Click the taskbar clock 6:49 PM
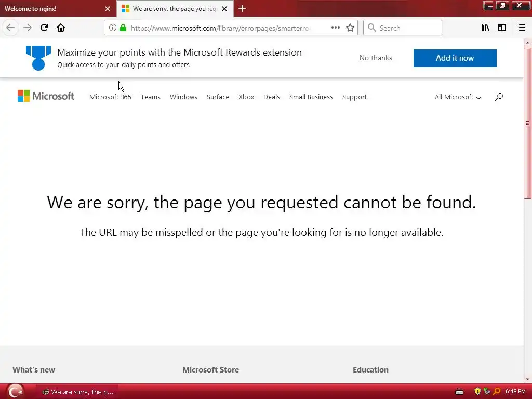This screenshot has height=399, width=532. pyautogui.click(x=515, y=392)
